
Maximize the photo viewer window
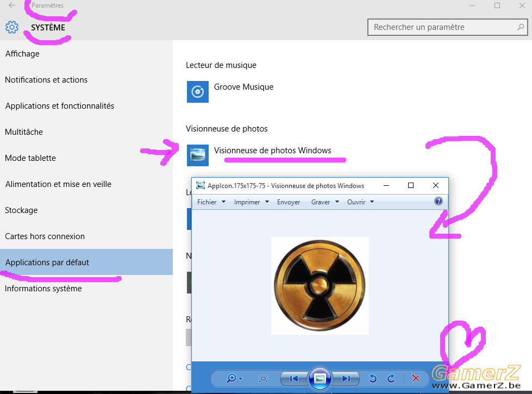coord(410,185)
